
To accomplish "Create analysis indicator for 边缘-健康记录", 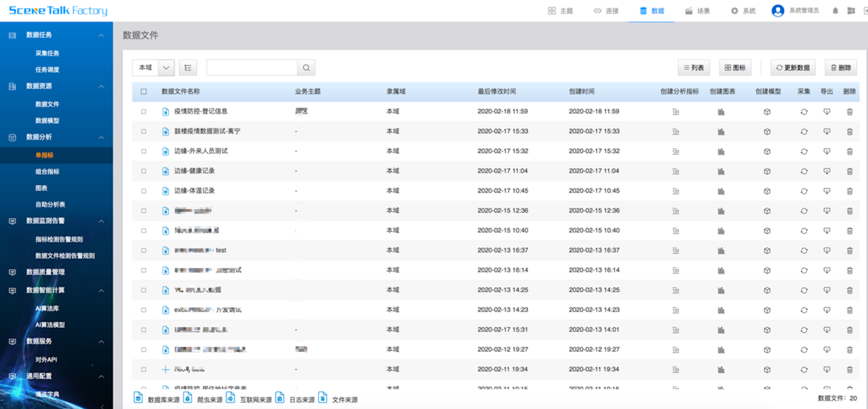I will [675, 171].
